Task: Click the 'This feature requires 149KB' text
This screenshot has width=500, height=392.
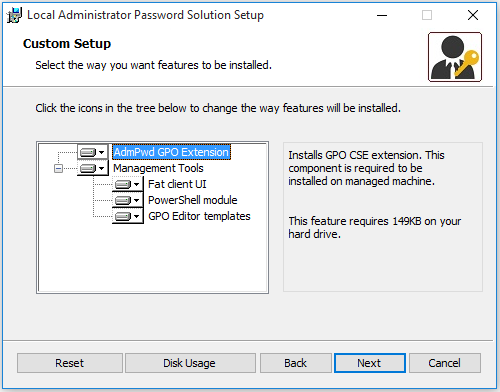Action: tap(375, 228)
